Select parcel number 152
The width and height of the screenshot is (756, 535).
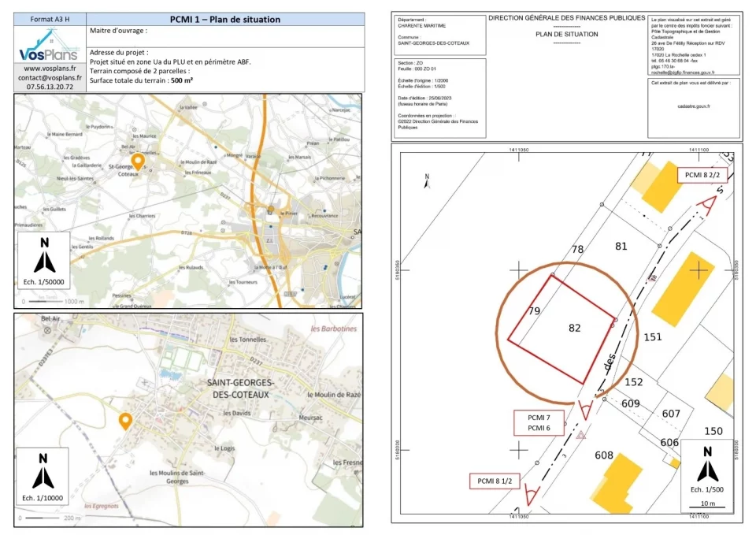[633, 382]
